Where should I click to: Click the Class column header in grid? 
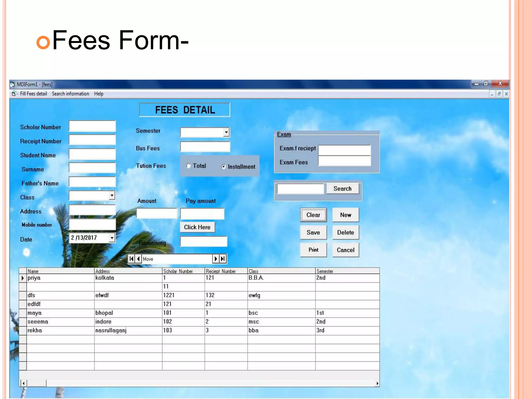[x=282, y=271]
